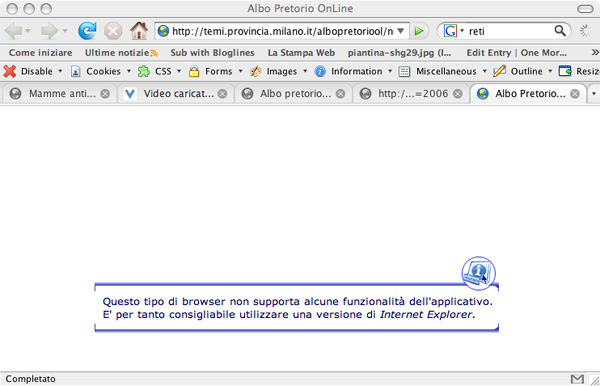This screenshot has width=600, height=386.
Task: Click the pencil Outline icon
Action: point(499,71)
